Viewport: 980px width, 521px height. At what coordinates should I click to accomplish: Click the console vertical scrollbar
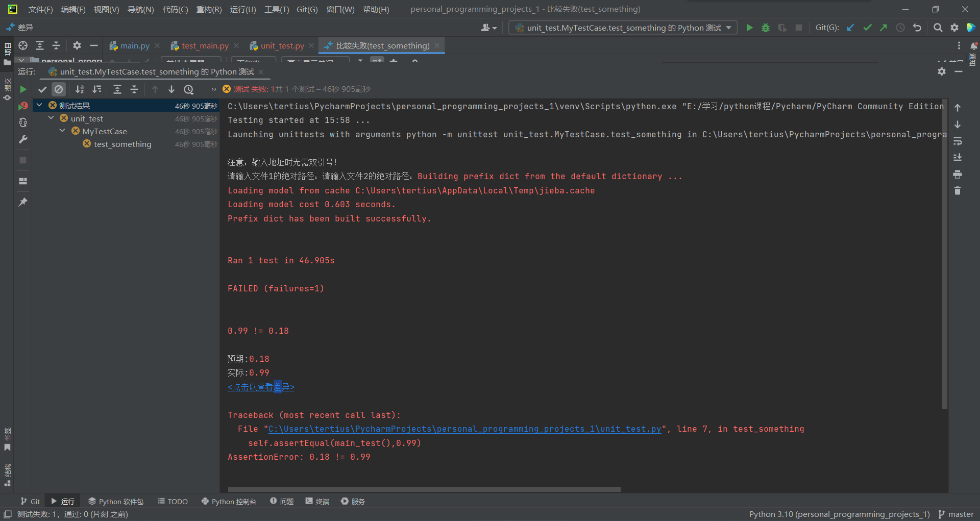pos(945,254)
